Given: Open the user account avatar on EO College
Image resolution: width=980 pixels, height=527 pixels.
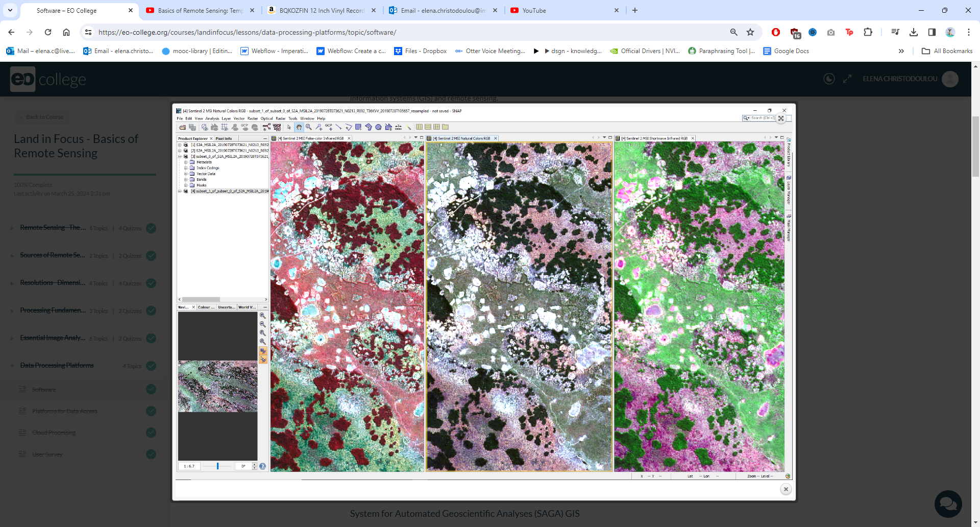Looking at the screenshot, I should pos(950,79).
